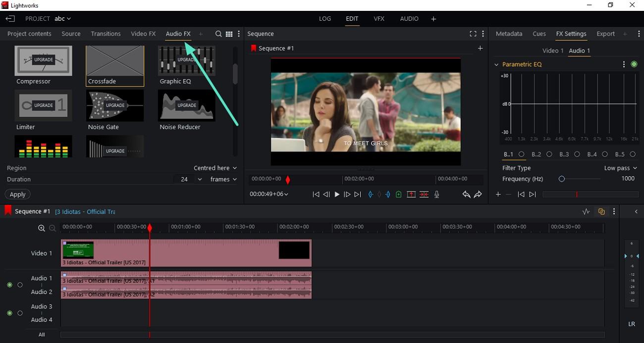This screenshot has height=343, width=644.
Task: Toggle audio waveform display on timeline
Action: tap(586, 211)
